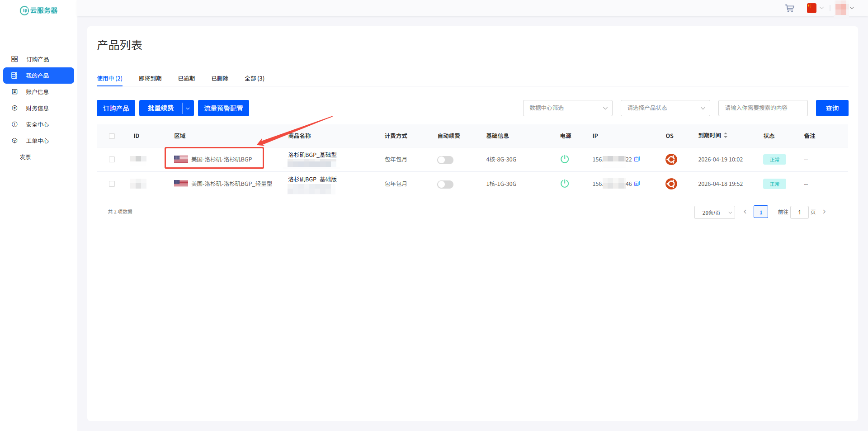Click the power icon for 1核-1G-30G server

(564, 184)
